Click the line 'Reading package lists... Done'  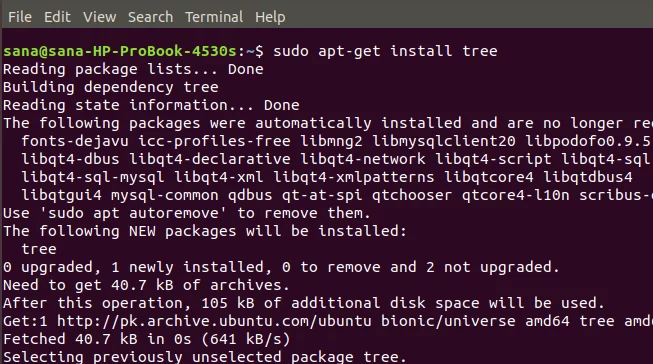tap(133, 69)
